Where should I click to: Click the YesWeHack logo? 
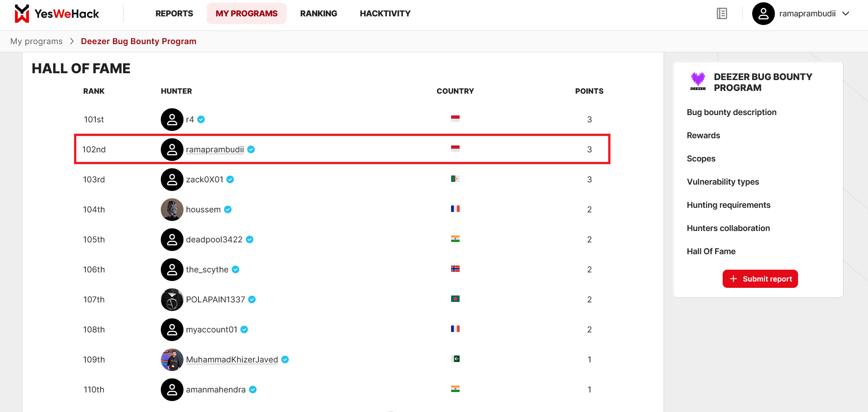tap(56, 14)
